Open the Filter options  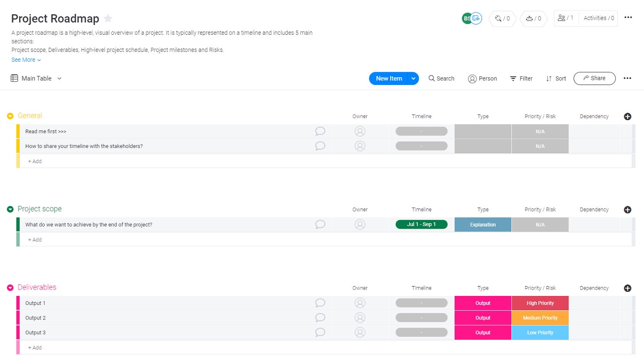coord(521,78)
